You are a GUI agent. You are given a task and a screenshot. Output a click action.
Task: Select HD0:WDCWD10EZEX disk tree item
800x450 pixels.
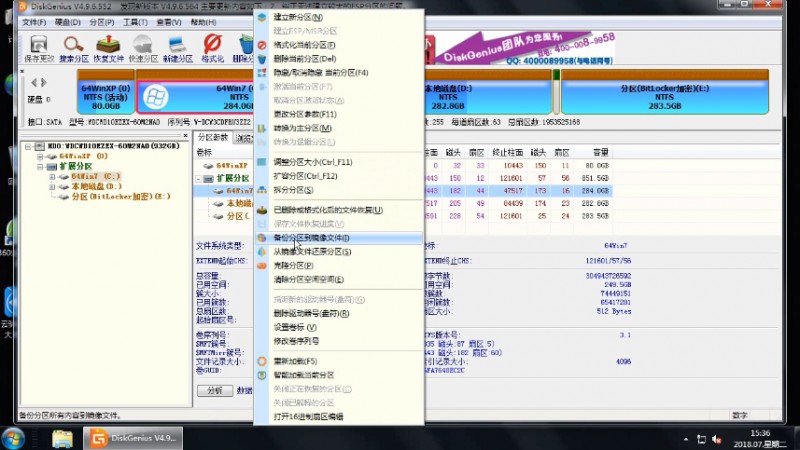pos(113,146)
